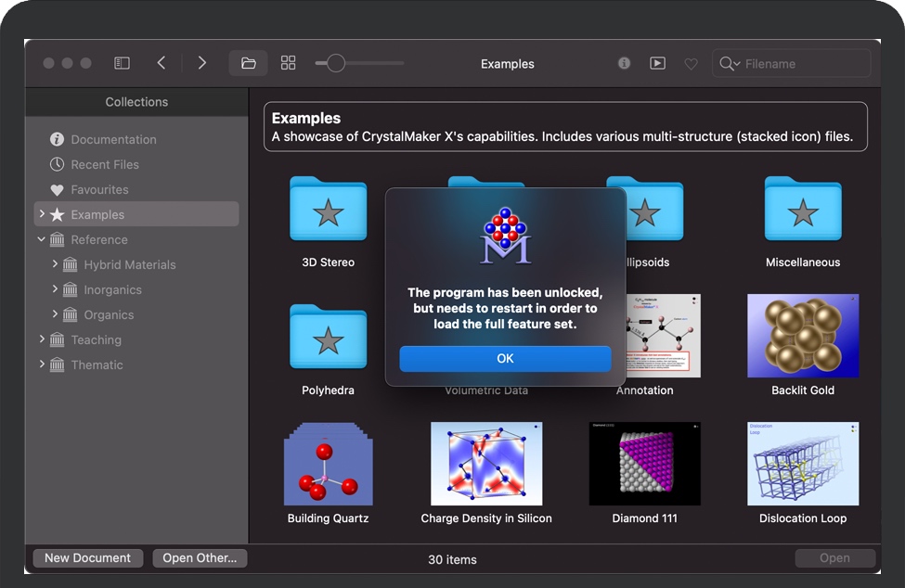The image size is (905, 588).
Task: Adjust the thumbnail size slider
Action: click(359, 63)
